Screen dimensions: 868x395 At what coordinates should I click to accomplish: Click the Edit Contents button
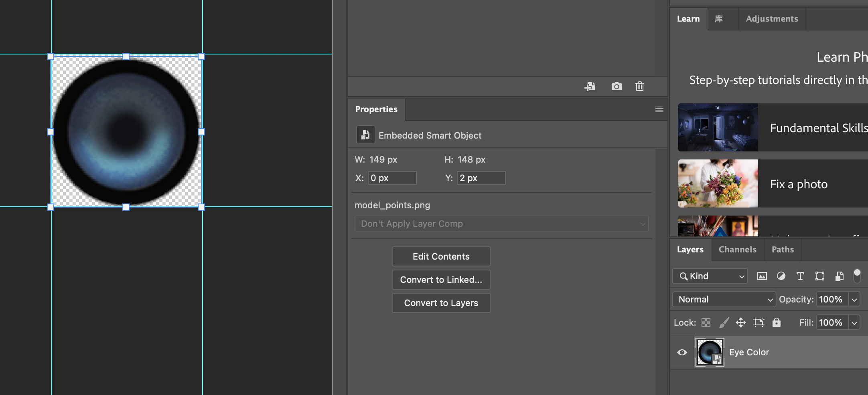pyautogui.click(x=441, y=256)
